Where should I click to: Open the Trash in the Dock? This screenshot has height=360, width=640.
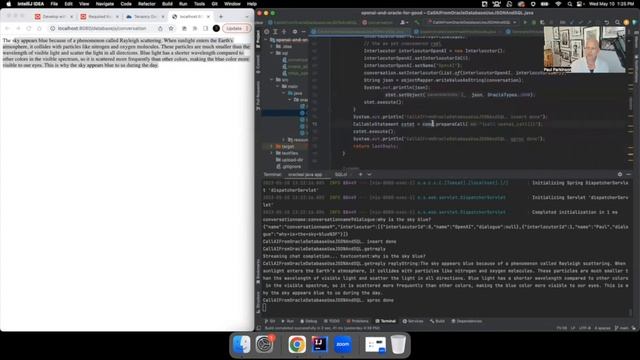398,345
